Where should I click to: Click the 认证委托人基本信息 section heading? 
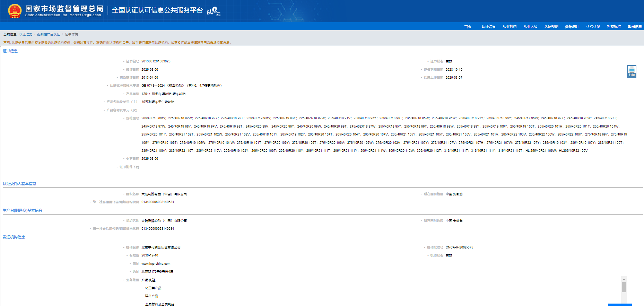click(x=19, y=184)
